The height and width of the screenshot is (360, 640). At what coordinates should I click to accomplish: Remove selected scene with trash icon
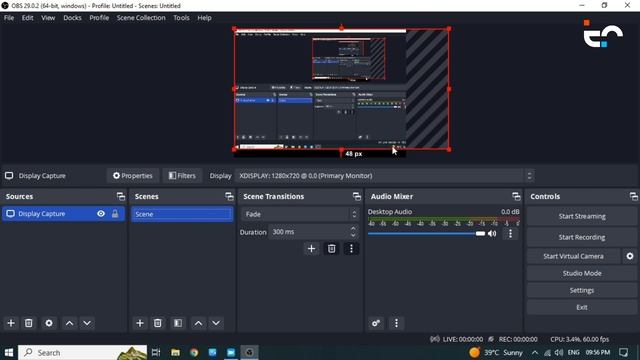coord(158,323)
